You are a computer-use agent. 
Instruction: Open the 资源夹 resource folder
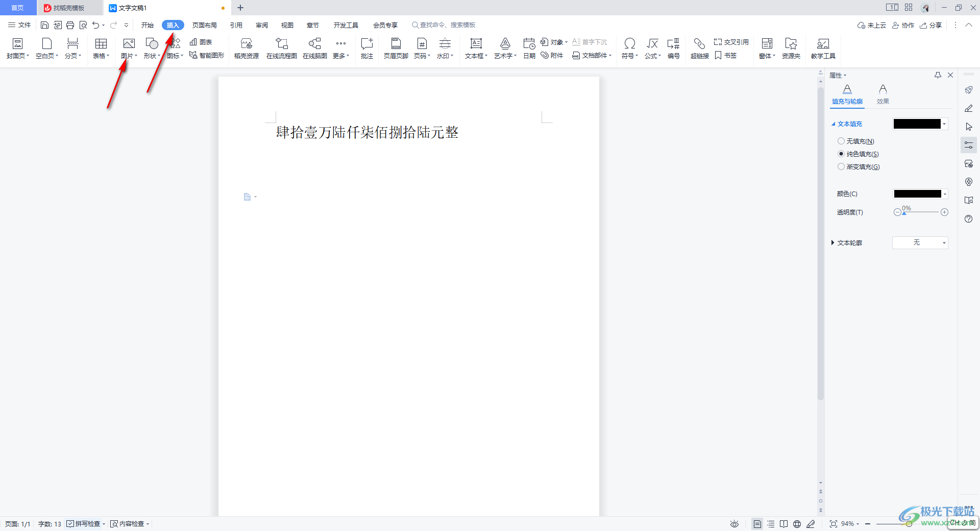point(791,49)
